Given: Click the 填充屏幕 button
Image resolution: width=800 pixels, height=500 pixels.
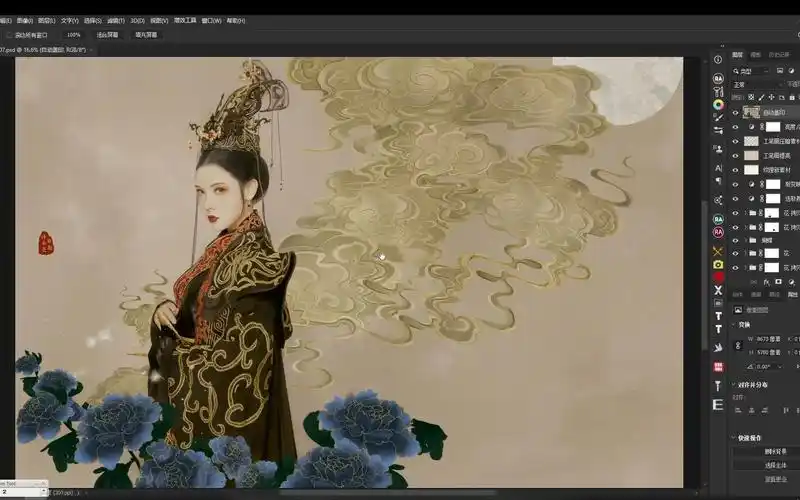Looking at the screenshot, I should [x=146, y=35].
